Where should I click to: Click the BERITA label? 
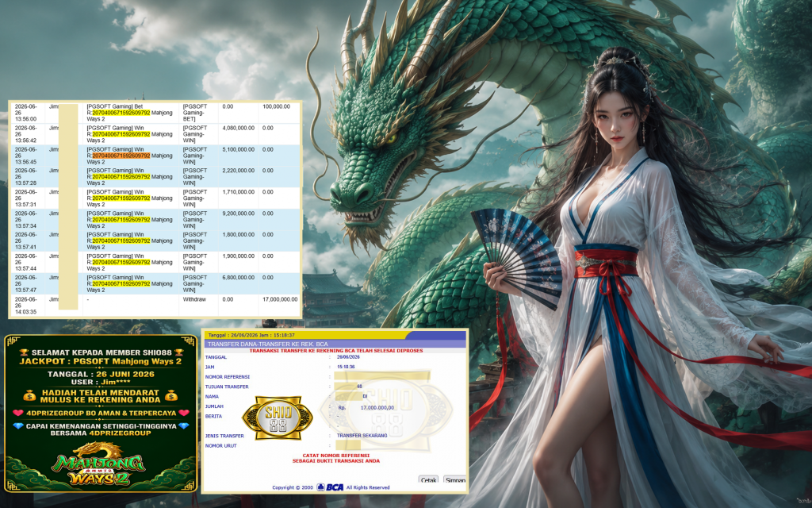pyautogui.click(x=213, y=416)
